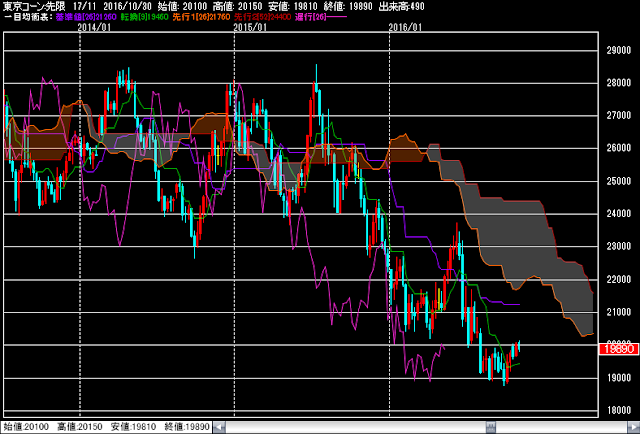640x434 pixels.
Task: Click the 基準値[26] legend entry in purple
Action: [x=86, y=17]
